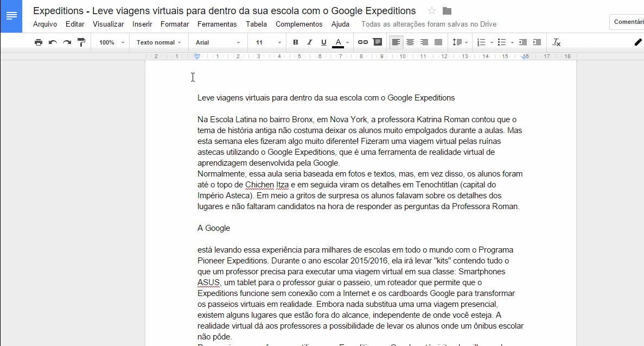Insert a link using toolbar icon
The image size is (644, 346).
pyautogui.click(x=362, y=42)
